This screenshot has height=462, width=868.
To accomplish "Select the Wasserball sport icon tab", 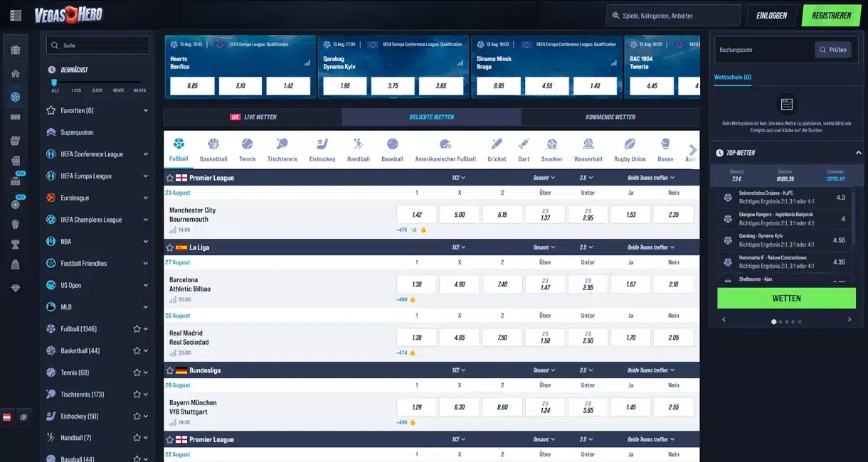I will 588,151.
